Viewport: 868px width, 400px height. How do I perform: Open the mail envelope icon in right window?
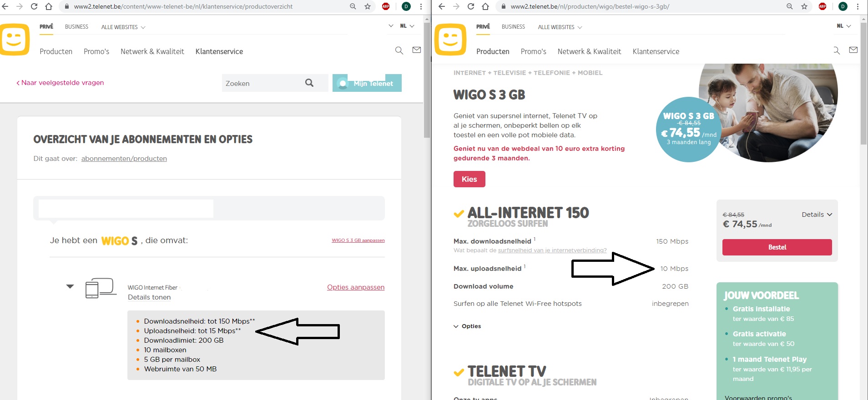tap(853, 50)
